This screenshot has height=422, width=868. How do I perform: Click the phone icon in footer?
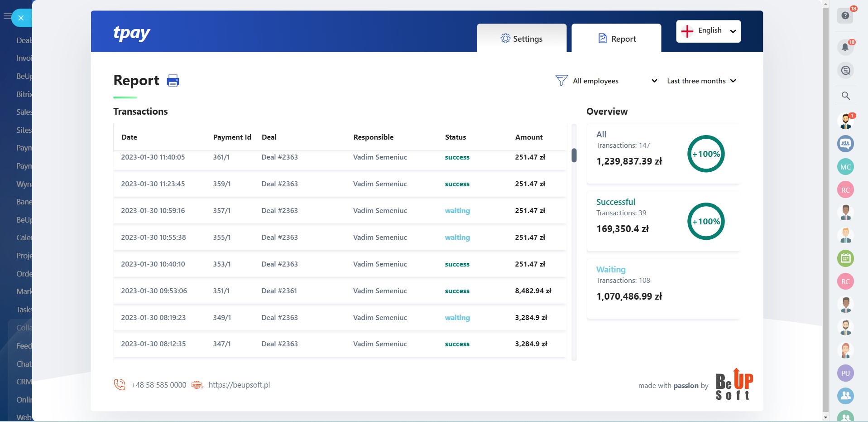point(120,385)
